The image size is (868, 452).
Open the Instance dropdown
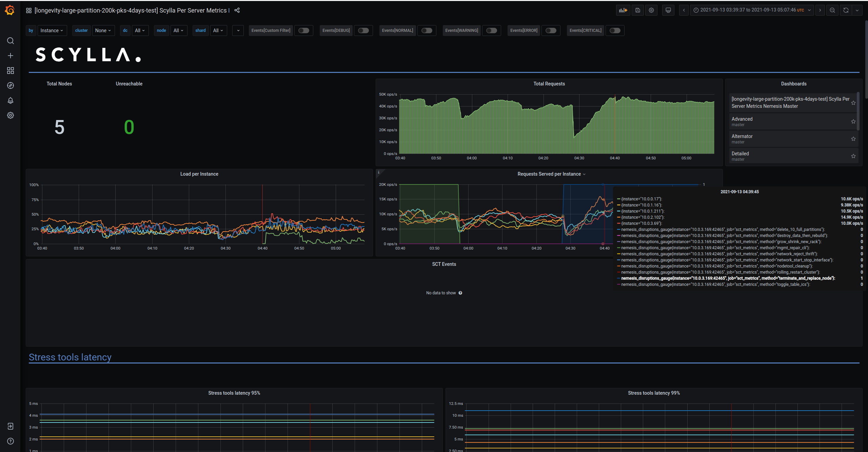(x=52, y=31)
